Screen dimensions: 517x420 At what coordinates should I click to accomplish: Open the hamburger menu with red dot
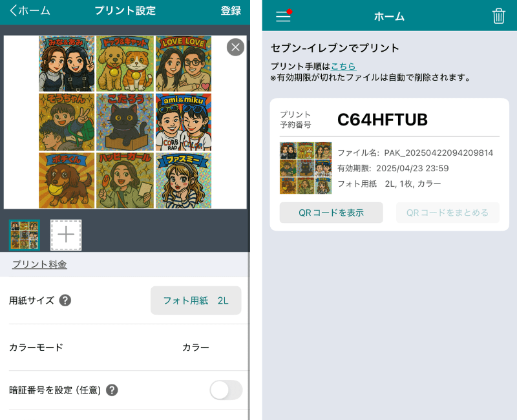pyautogui.click(x=283, y=16)
